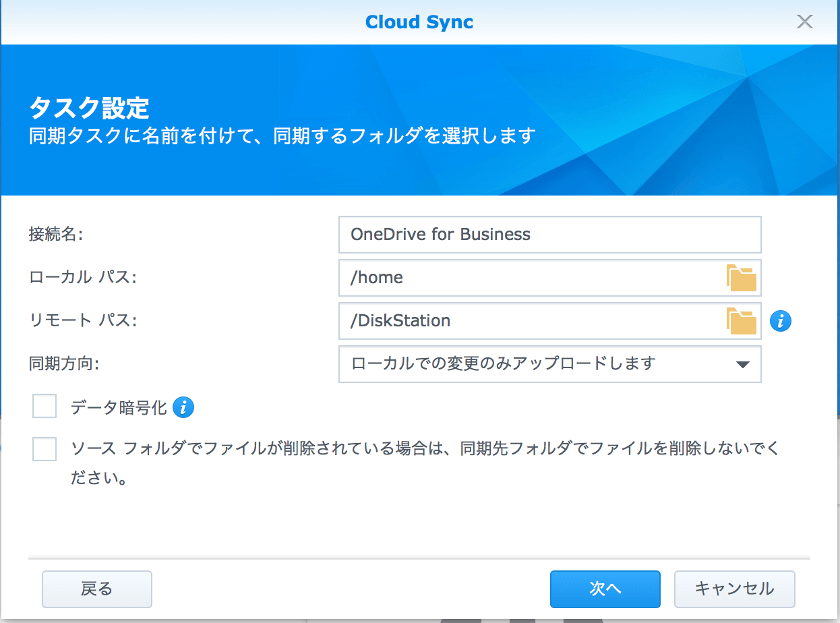840x623 pixels.
Task: Show info about データ暗号化 encryption
Action: coord(183,407)
